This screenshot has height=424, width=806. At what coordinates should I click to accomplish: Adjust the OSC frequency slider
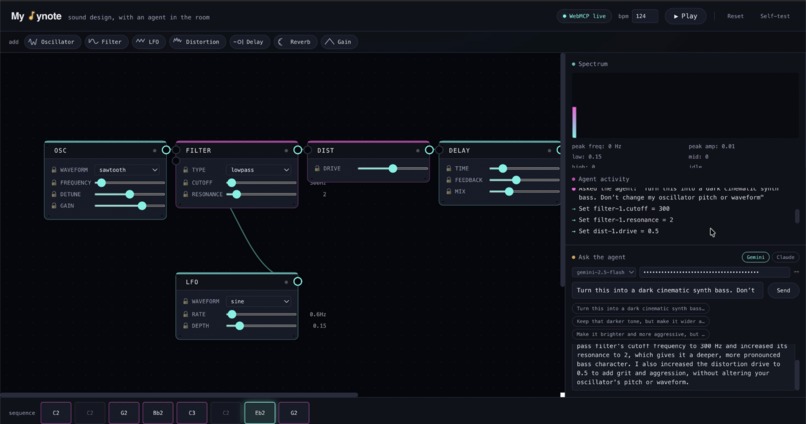[x=130, y=182]
